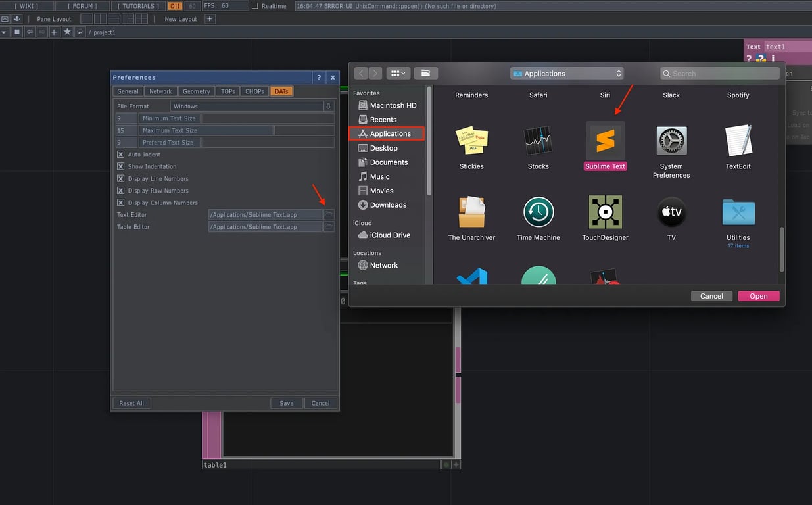Click the Text Editor path field
This screenshot has width=812, height=505.
pos(266,215)
